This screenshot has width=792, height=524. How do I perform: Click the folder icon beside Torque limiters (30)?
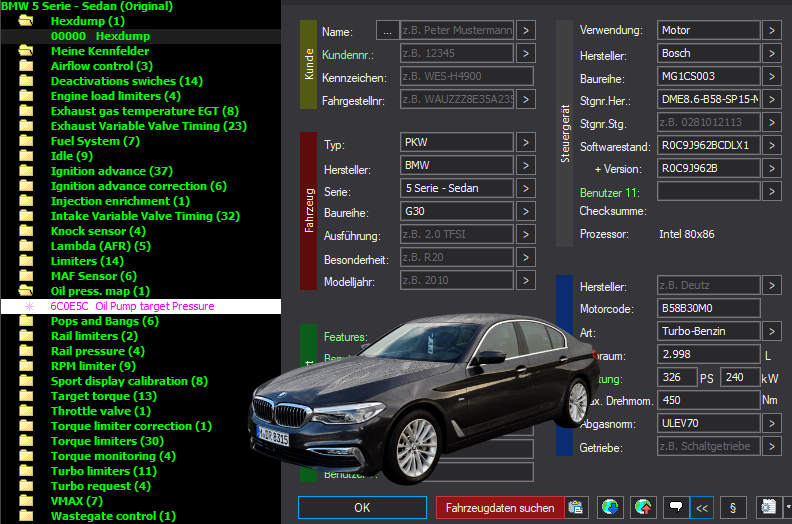26,441
